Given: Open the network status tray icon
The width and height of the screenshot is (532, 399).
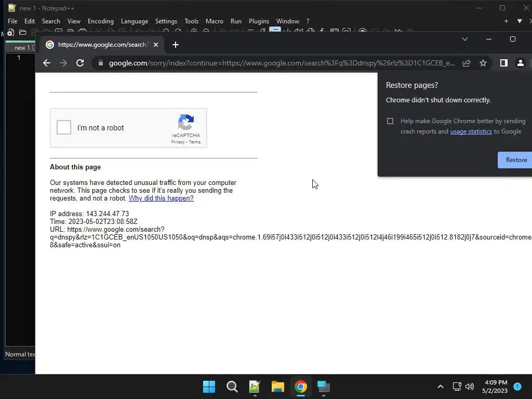Looking at the screenshot, I should coord(457,387).
